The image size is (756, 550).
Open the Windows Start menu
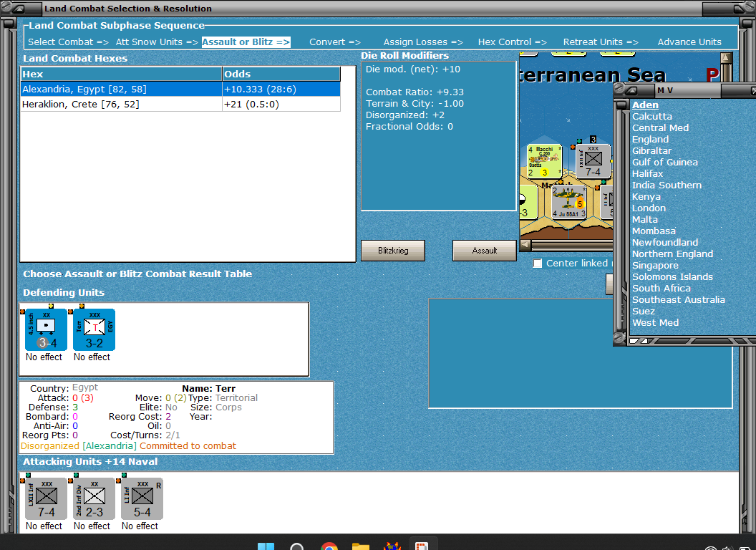pyautogui.click(x=266, y=546)
